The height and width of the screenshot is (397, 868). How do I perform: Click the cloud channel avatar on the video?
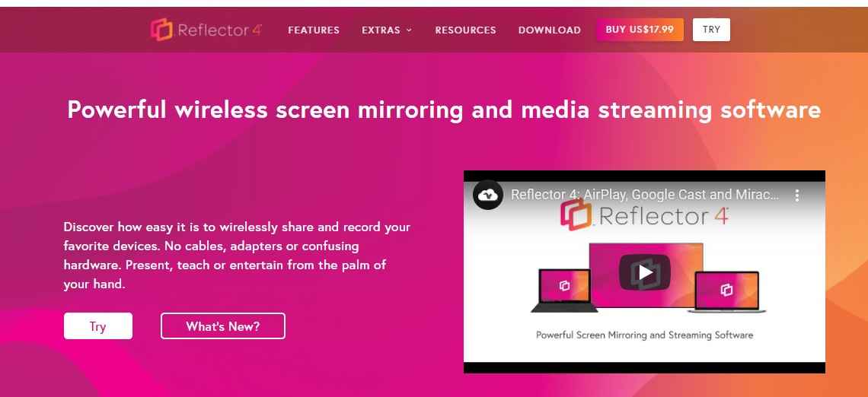488,195
